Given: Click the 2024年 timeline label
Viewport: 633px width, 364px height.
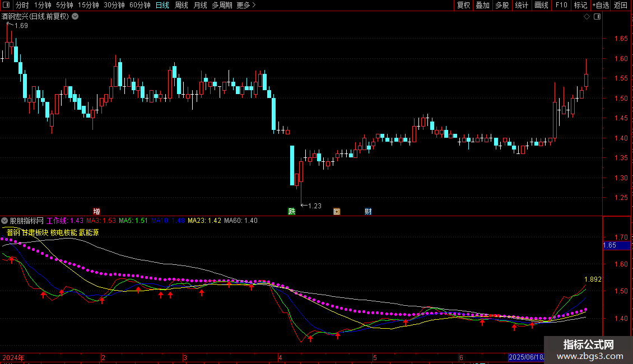Looking at the screenshot, I should click(x=13, y=357).
